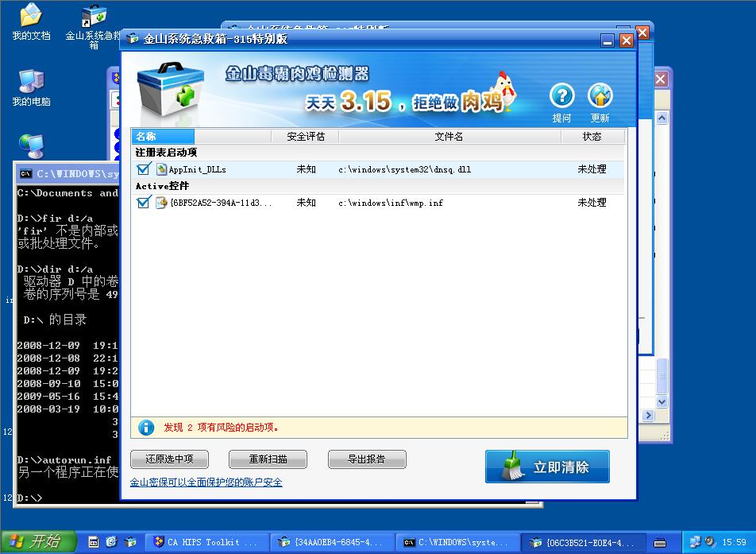Click the cmd window title bar icon

point(26,174)
